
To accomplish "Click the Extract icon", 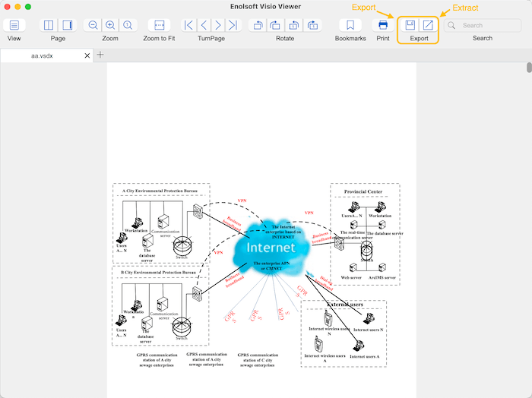I will tap(428, 26).
